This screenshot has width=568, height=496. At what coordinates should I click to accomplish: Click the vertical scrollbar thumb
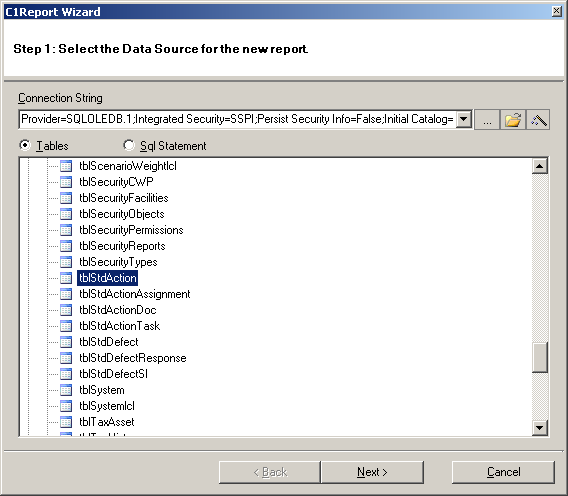539,357
